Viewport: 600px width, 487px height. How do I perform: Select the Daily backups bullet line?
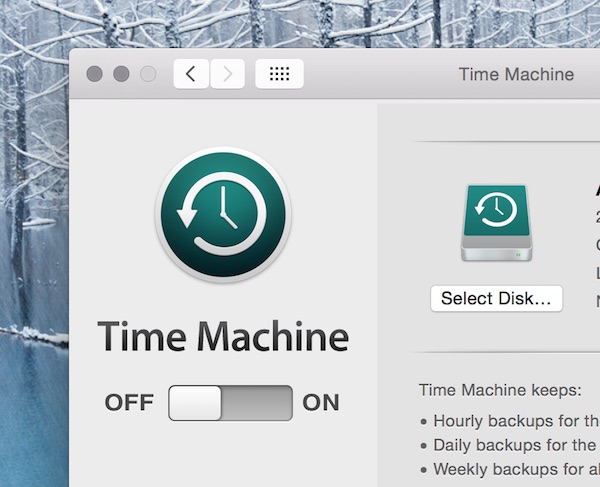[512, 445]
